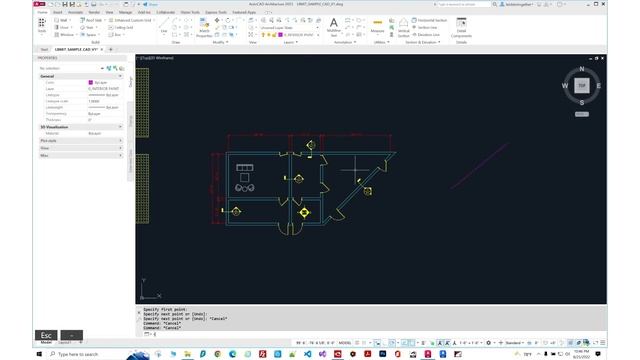Toggle the Quick Select icon in Properties palette
Viewport: 640px width, 360px height.
coord(122,68)
